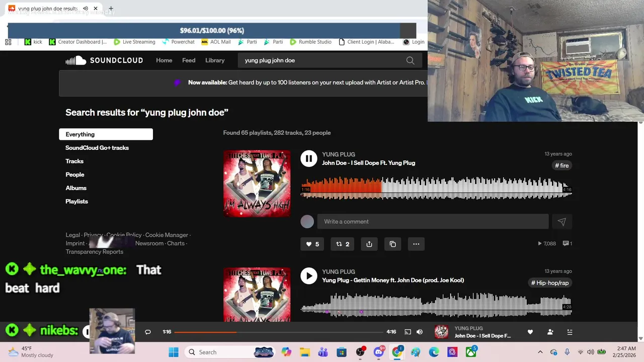Click the Write a comment field
This screenshot has width=644, height=362.
(x=433, y=222)
